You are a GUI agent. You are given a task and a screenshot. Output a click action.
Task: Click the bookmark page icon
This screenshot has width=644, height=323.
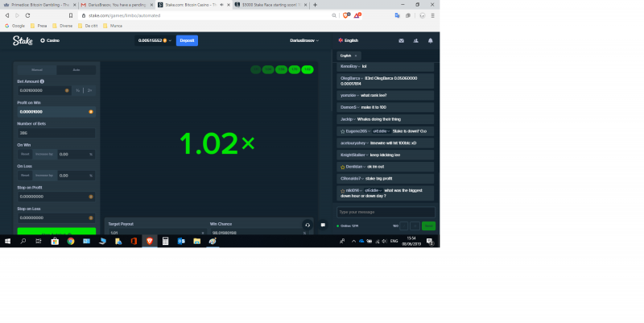click(71, 15)
